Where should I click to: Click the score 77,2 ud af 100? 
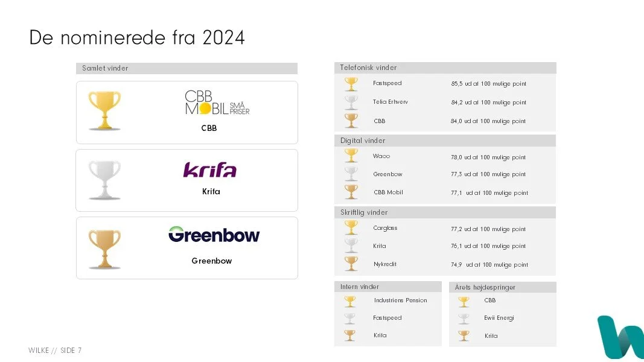(x=488, y=229)
